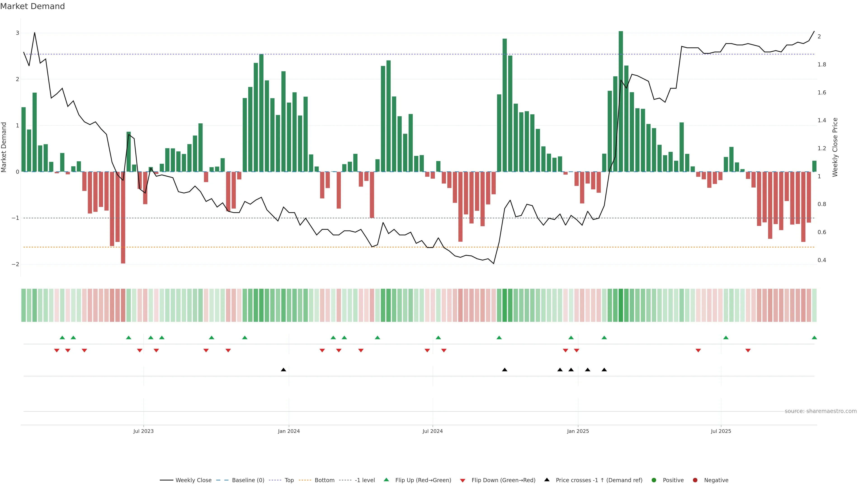Click the Jul 2023 x-axis label
The image size is (868, 488).
coord(143,431)
